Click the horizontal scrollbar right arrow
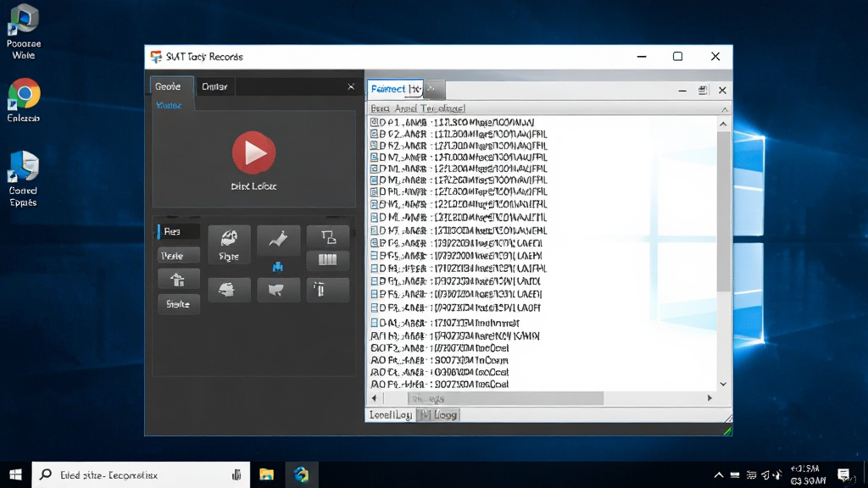868x488 pixels. pos(709,398)
